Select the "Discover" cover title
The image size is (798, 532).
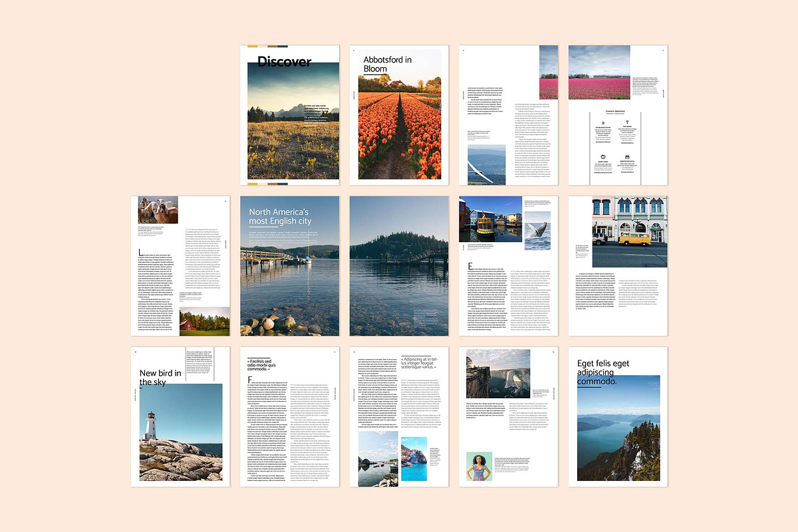(x=284, y=61)
